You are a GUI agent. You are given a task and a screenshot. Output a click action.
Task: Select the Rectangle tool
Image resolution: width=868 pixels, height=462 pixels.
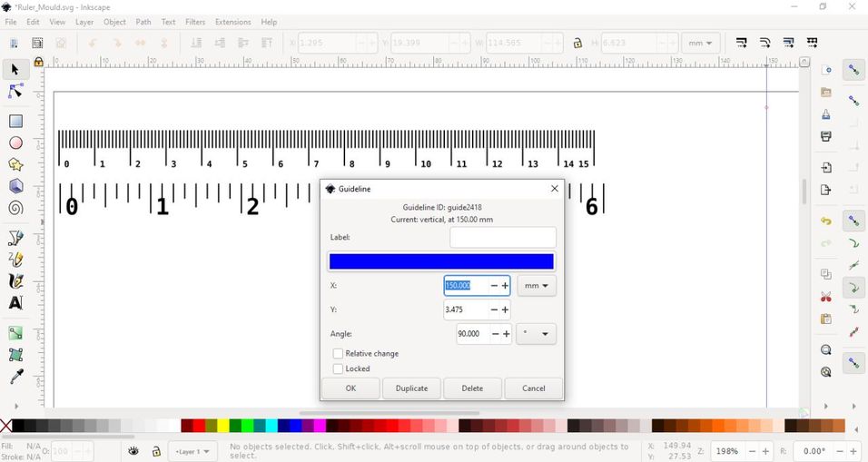pos(15,121)
